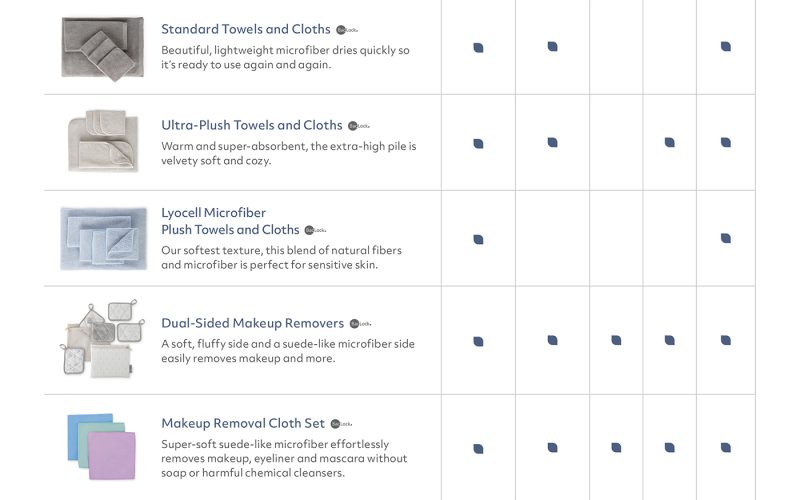Click the light blue Lyocell towels image
The width and height of the screenshot is (800, 500).
pyautogui.click(x=103, y=237)
